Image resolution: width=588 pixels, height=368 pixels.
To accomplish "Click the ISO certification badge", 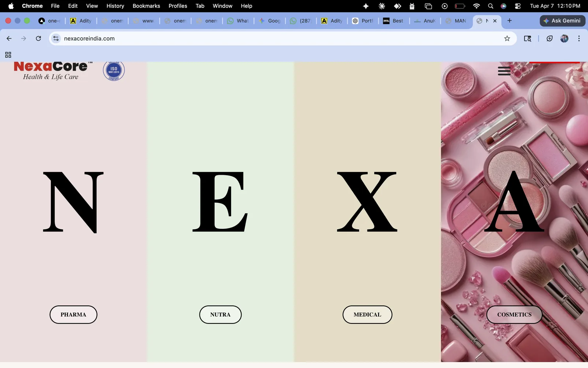I will 114,70.
